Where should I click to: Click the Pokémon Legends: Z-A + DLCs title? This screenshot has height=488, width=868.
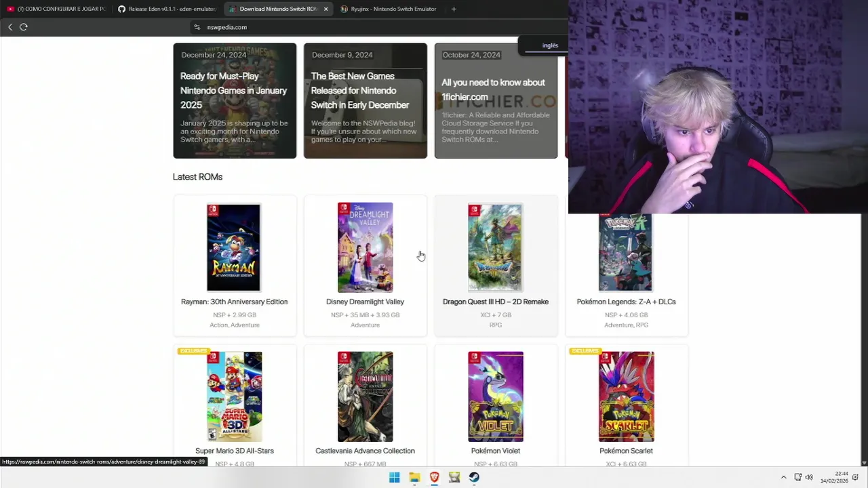[x=626, y=302]
